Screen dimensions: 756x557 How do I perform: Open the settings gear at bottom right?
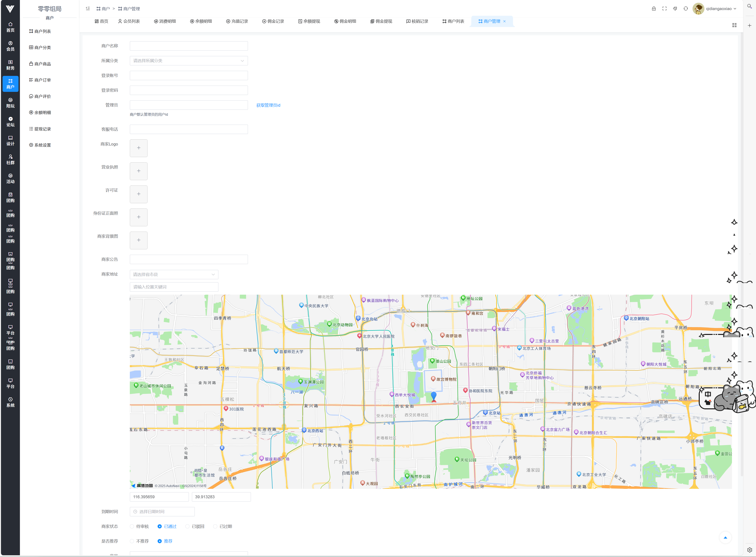750,550
